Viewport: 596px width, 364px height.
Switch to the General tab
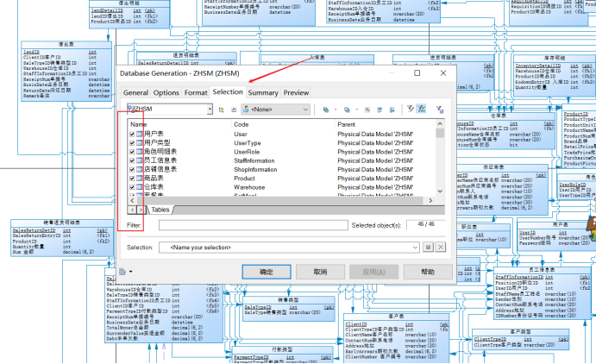(135, 92)
